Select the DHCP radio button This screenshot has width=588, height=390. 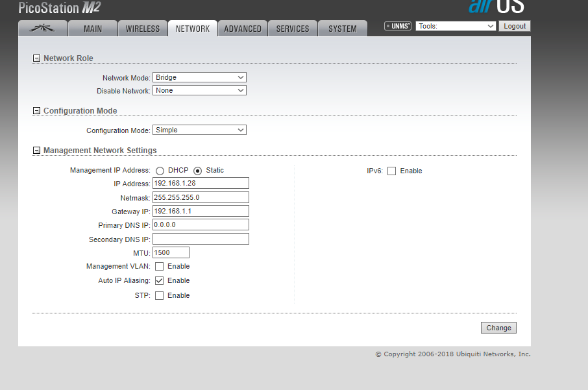coord(160,171)
